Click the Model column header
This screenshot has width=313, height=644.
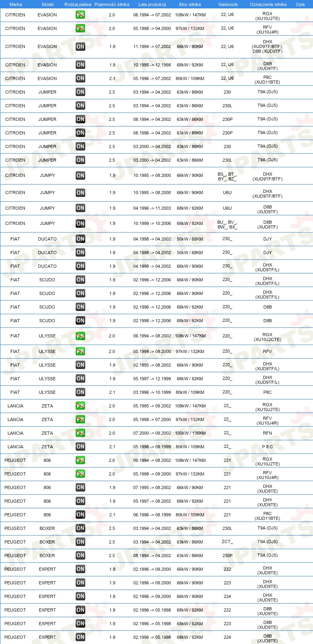pyautogui.click(x=48, y=4)
